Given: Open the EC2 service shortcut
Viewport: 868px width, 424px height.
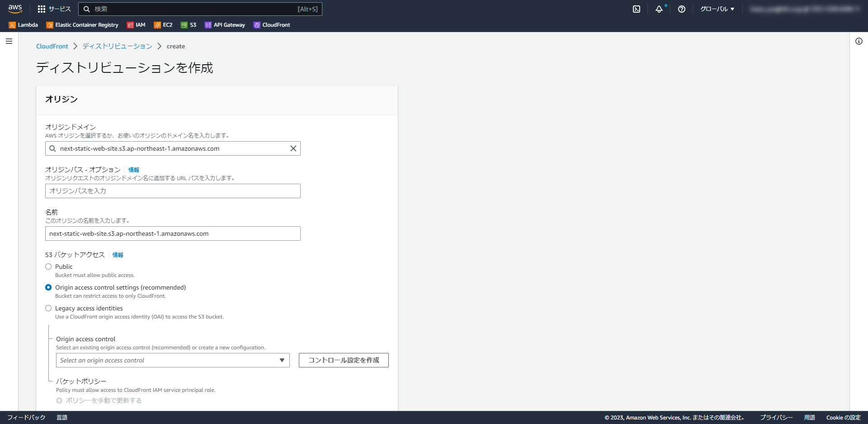Looking at the screenshot, I should (x=162, y=25).
